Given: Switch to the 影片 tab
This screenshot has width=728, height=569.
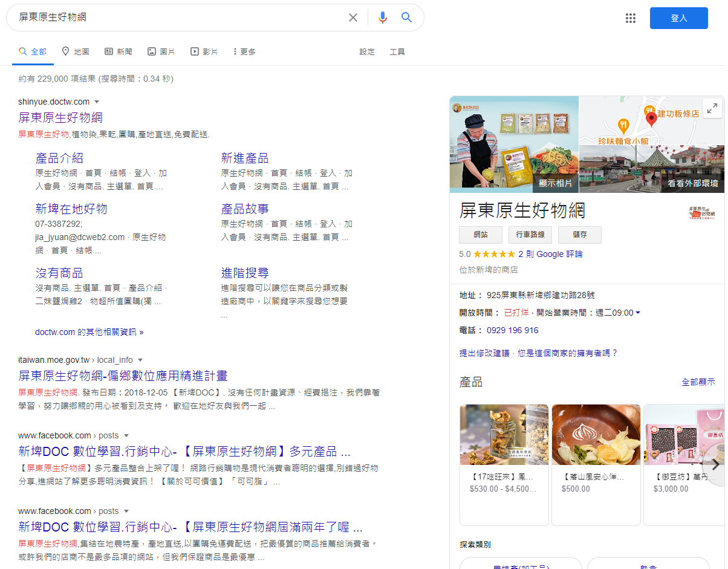Looking at the screenshot, I should click(x=204, y=52).
